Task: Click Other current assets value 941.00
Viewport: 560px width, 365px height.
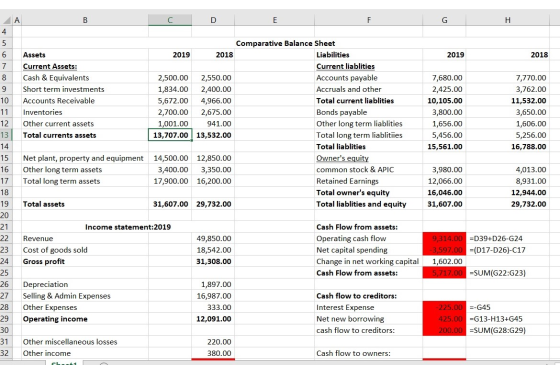Action: click(213, 124)
